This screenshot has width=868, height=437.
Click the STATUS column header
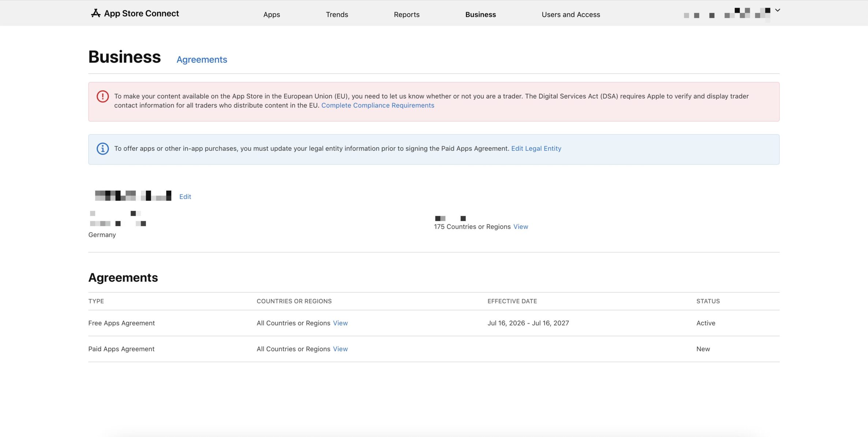[708, 301]
